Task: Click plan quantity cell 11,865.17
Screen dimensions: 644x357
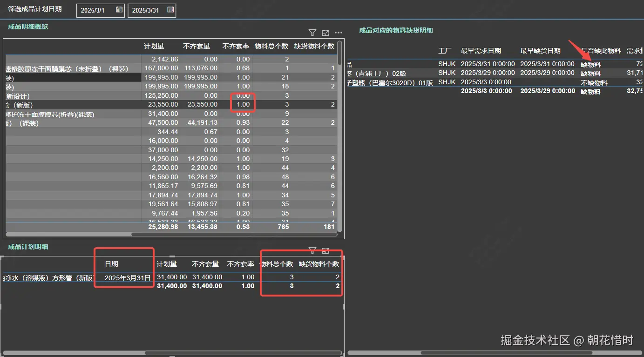Action: click(163, 186)
